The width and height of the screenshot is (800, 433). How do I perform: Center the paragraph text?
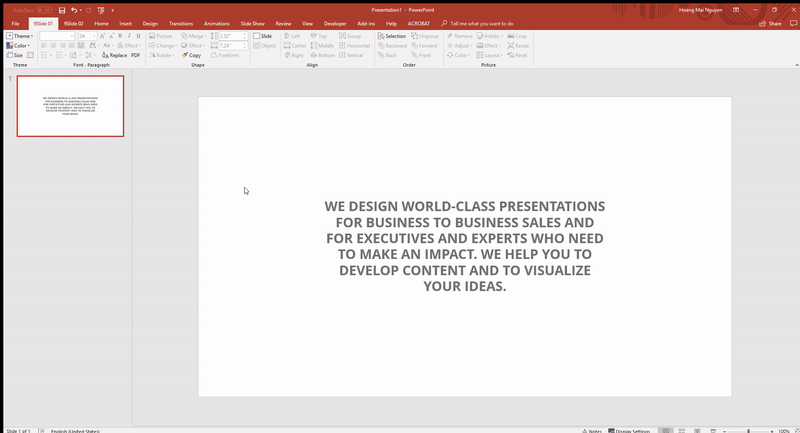[x=53, y=45]
